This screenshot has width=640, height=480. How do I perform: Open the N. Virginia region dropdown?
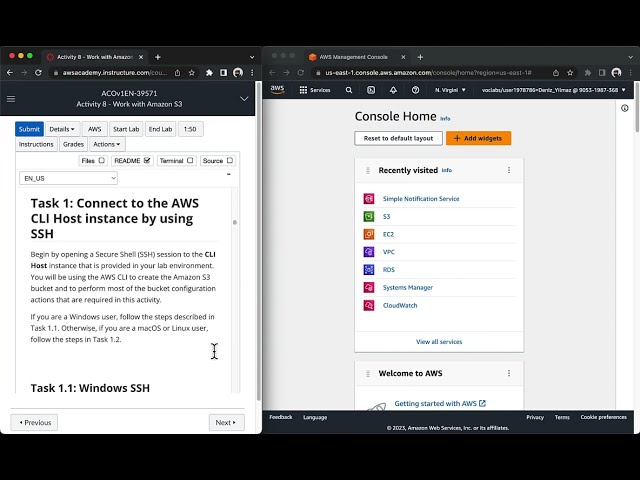450,90
